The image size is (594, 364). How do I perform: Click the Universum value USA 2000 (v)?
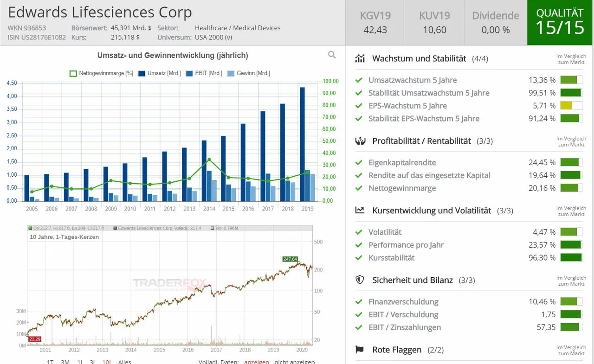[213, 37]
